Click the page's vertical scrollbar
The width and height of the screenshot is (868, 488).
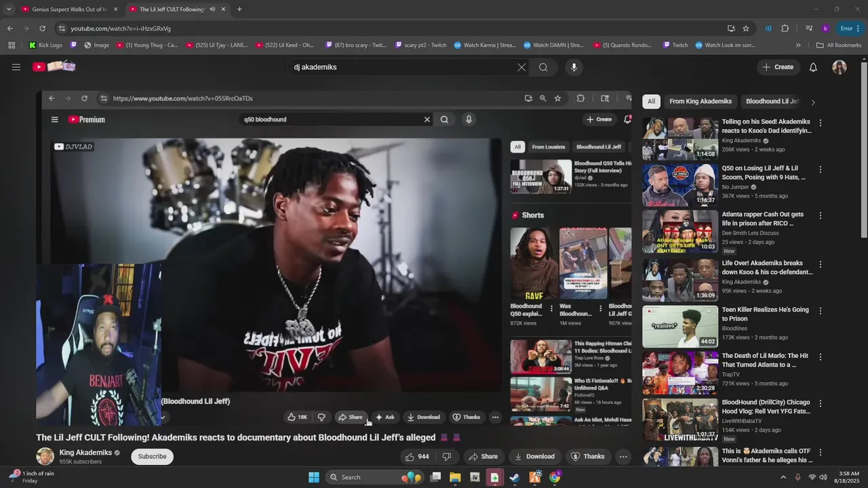[x=864, y=149]
